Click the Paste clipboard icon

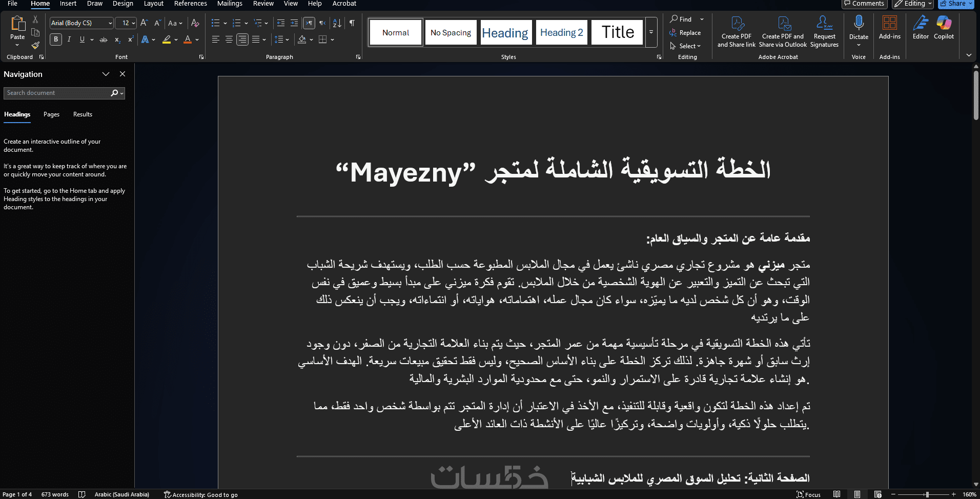pos(17,24)
